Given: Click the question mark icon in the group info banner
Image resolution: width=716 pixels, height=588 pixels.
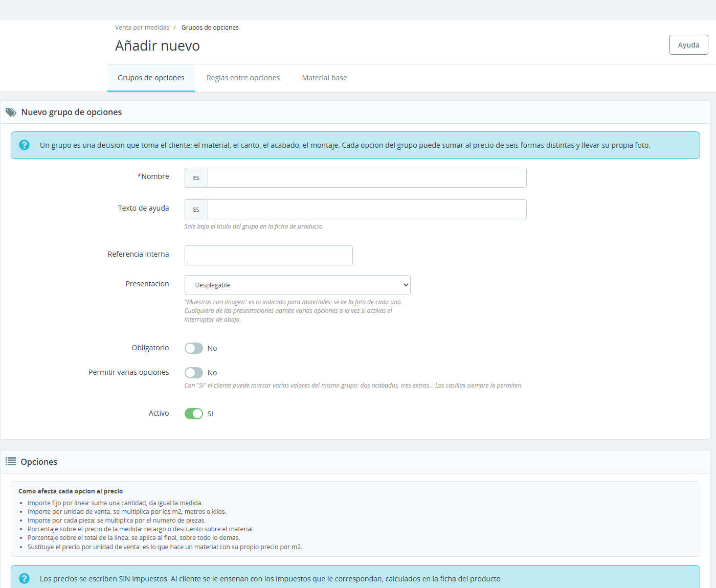Looking at the screenshot, I should click(24, 145).
